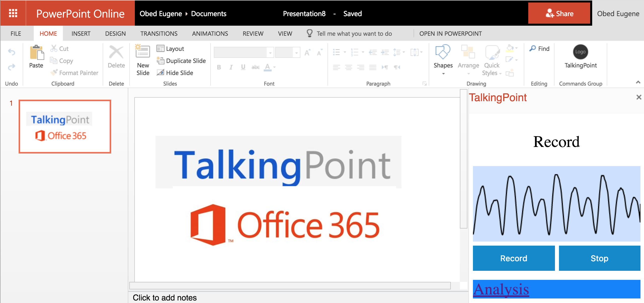Expand the Layout dropdown
The width and height of the screenshot is (644, 303).
tap(171, 49)
